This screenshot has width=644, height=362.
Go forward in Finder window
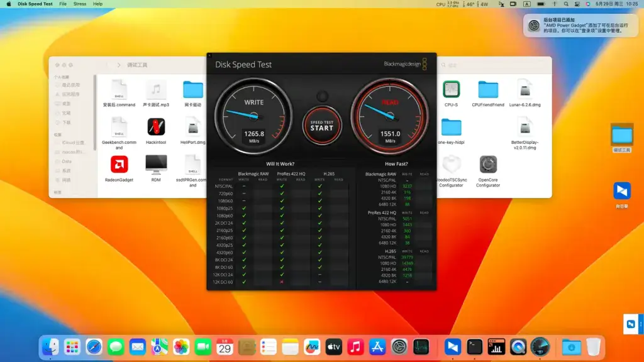119,65
